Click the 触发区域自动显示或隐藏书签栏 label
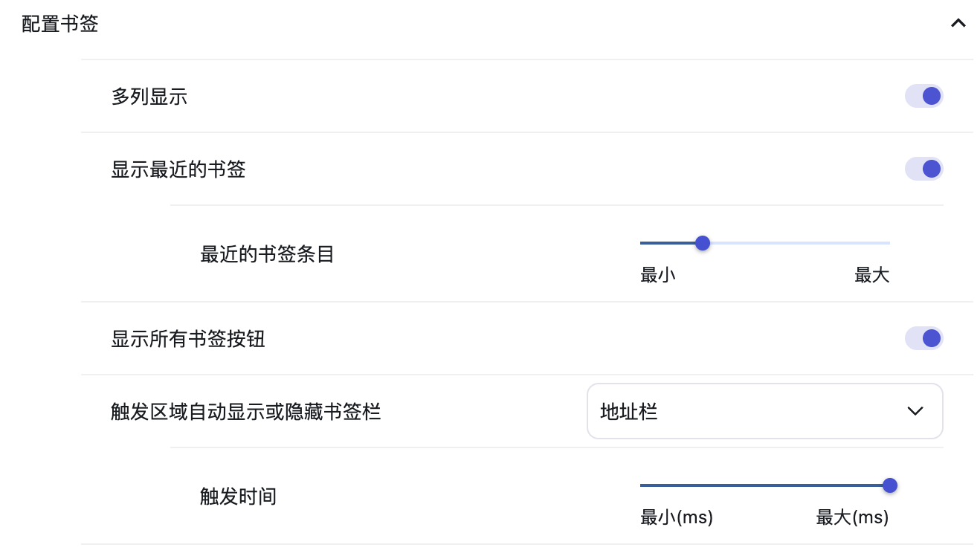This screenshot has width=980, height=556. [x=246, y=411]
